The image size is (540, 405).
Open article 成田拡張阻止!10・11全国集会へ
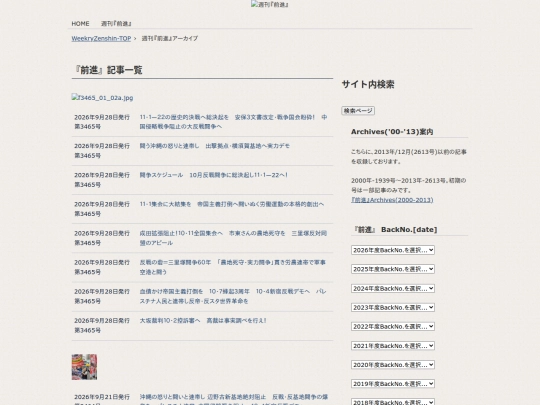coord(233,238)
